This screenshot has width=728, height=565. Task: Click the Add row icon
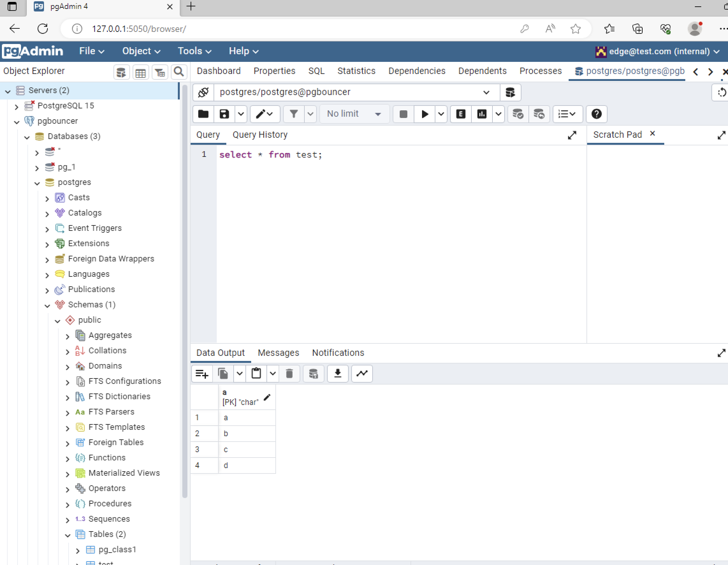pos(202,373)
